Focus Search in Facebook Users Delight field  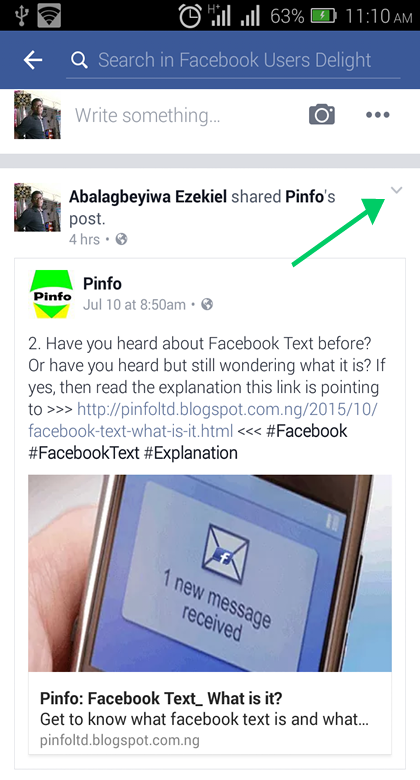pos(234,60)
